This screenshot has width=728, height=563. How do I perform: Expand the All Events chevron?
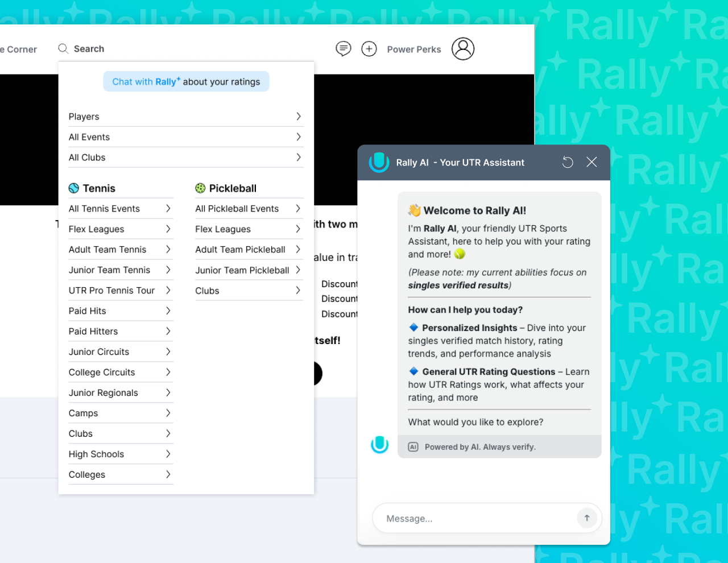pos(299,137)
